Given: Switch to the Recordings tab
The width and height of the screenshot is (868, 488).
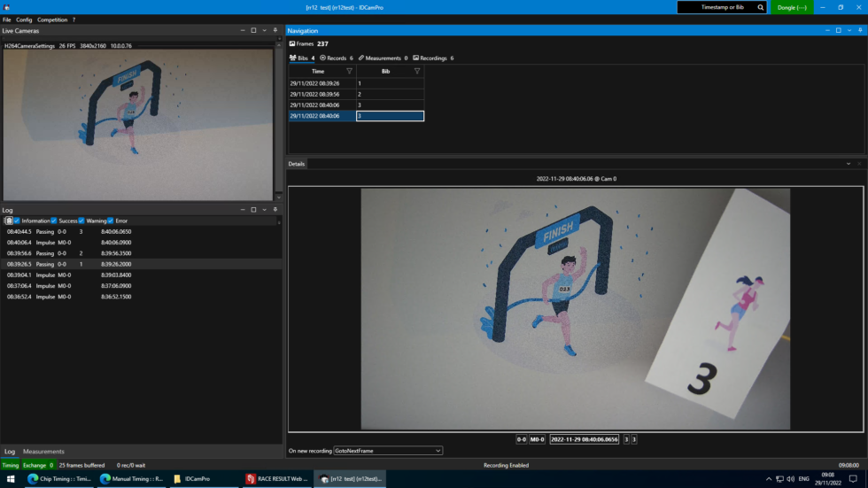Looking at the screenshot, I should (432, 58).
